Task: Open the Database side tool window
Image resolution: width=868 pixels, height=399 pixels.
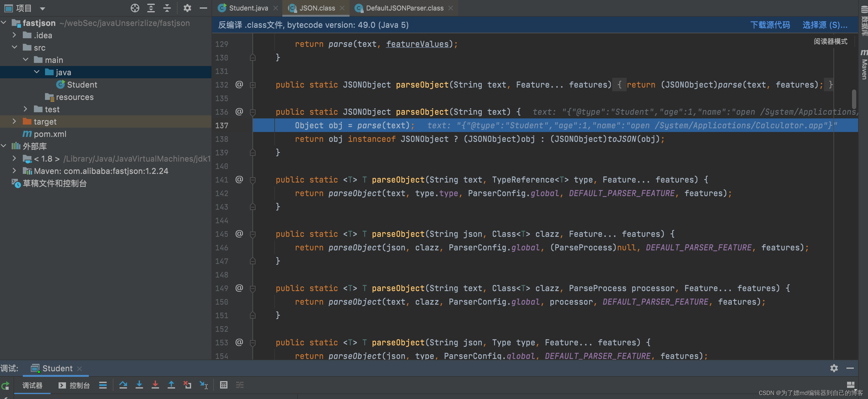Action: point(864,20)
